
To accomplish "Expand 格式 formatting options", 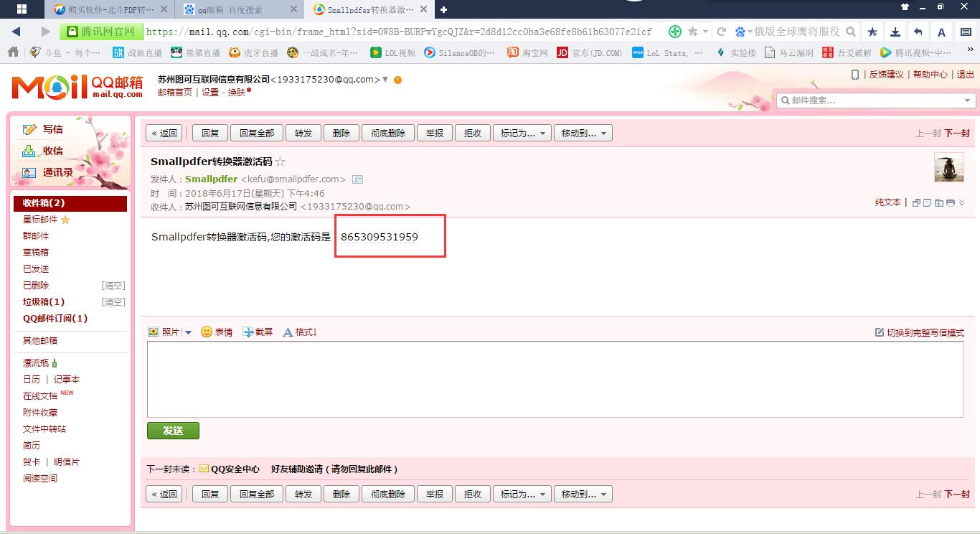I will [300, 332].
